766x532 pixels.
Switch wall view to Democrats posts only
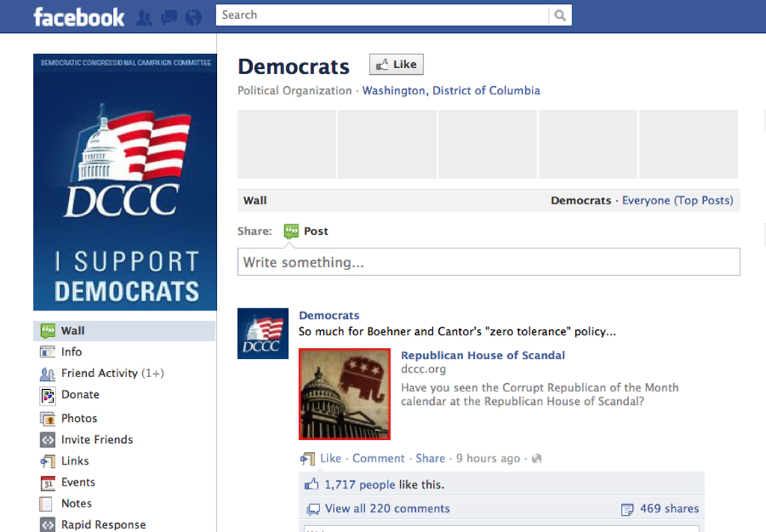point(581,200)
